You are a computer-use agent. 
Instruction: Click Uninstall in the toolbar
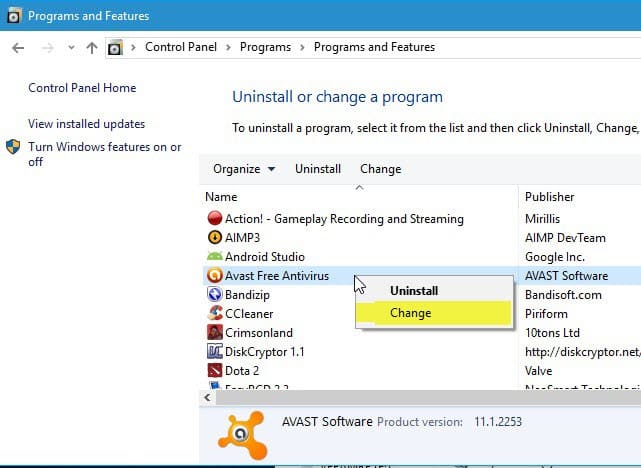(x=318, y=169)
